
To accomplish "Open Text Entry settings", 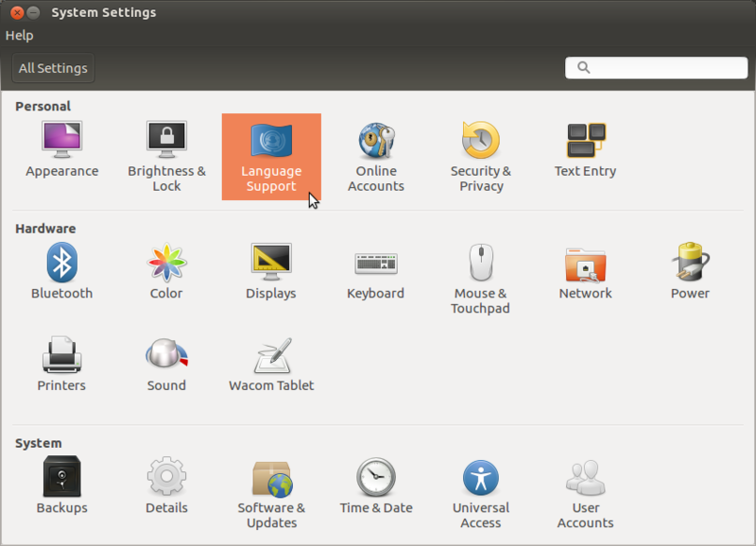I will (x=585, y=150).
